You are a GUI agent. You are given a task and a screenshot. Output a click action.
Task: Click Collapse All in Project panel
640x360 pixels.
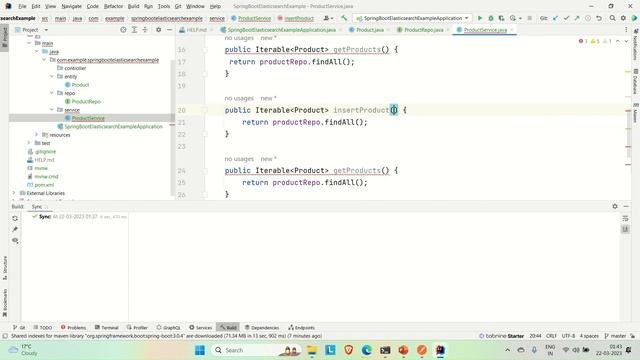point(145,30)
